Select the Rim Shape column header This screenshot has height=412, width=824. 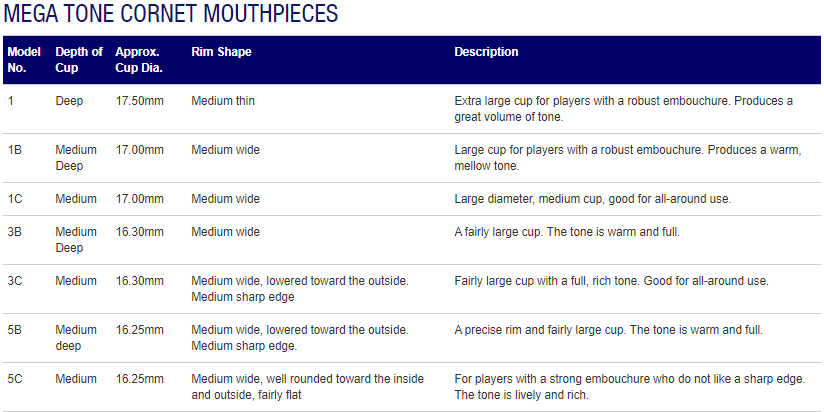(x=221, y=52)
